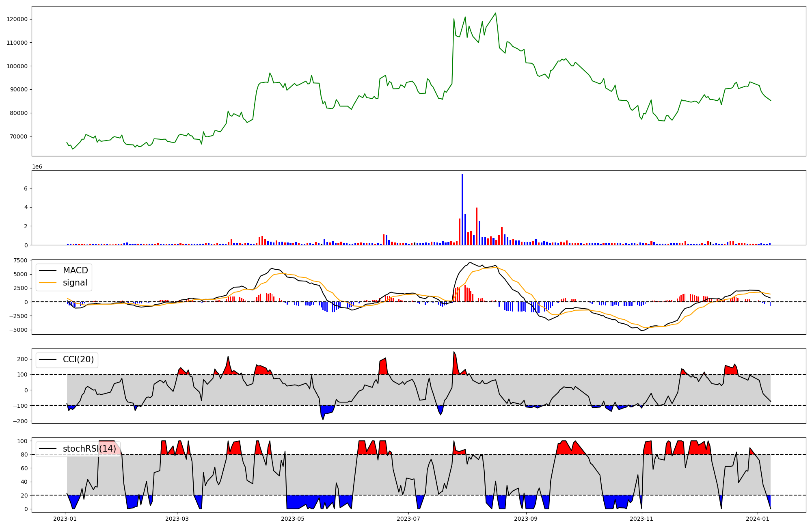This screenshot has height=528, width=812.
Task: Click the 120000 price axis tick label
Action: click(17, 19)
